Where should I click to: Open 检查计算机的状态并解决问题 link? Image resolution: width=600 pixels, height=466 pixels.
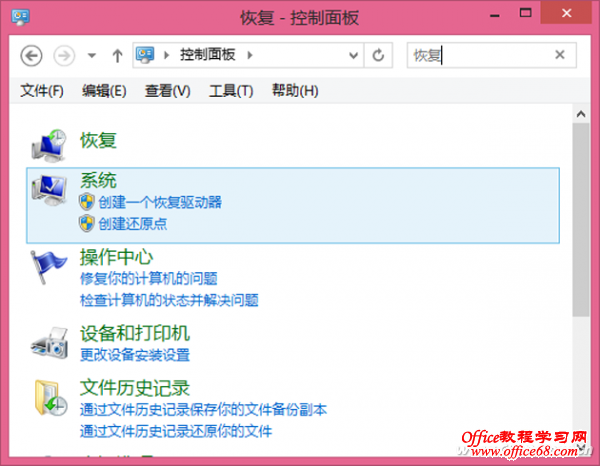pyautogui.click(x=169, y=300)
